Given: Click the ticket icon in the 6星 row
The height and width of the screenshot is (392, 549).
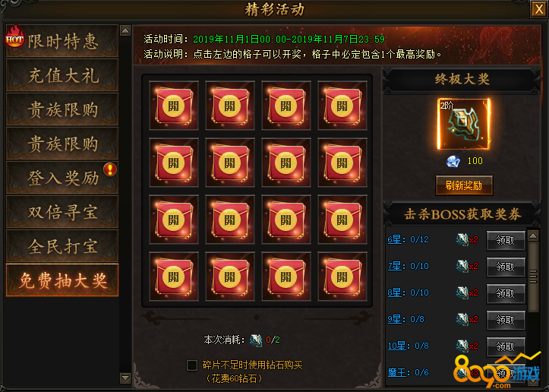Looking at the screenshot, I should [x=462, y=239].
